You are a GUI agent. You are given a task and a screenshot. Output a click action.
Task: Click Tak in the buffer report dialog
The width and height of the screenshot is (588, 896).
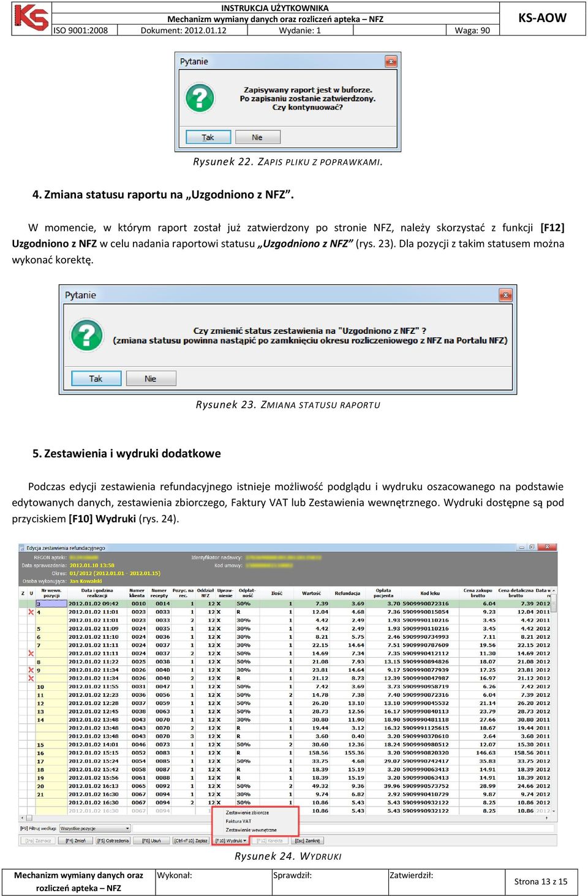208,137
